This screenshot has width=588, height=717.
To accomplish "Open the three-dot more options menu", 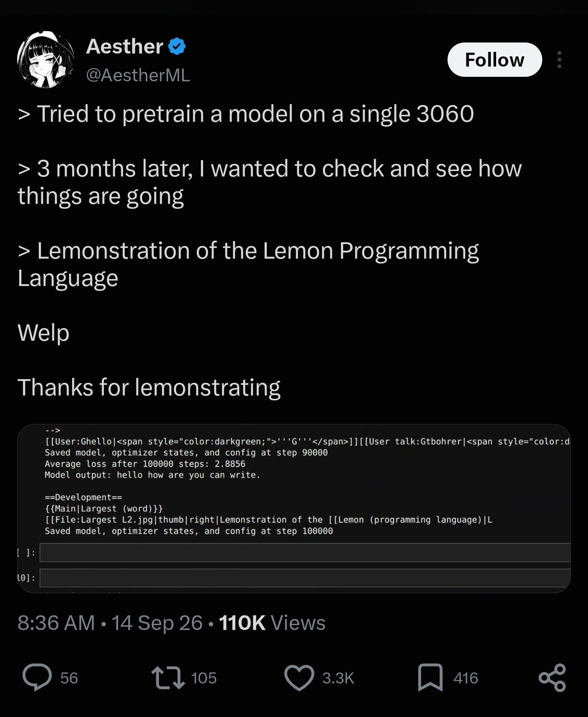I will pos(559,60).
